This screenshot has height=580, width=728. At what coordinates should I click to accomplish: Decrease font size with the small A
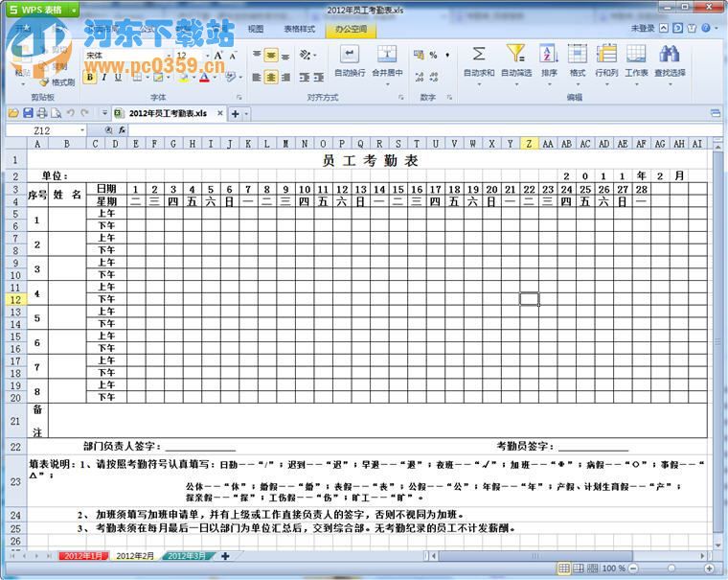click(233, 56)
